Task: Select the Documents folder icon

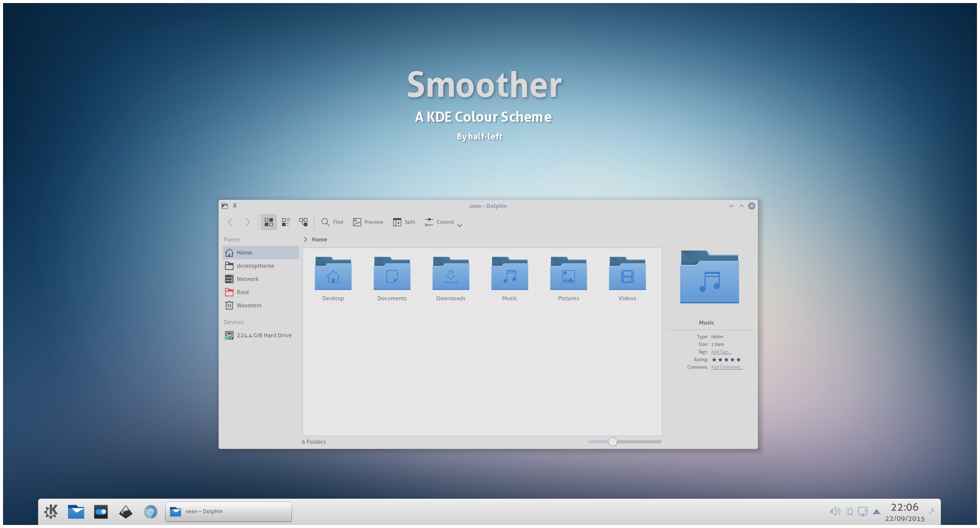Action: [392, 274]
